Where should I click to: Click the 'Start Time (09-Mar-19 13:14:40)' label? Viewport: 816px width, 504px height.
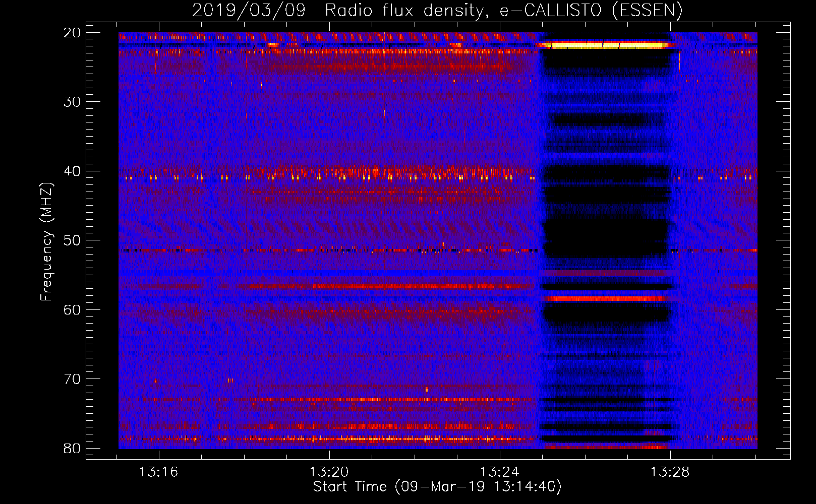pos(437,487)
